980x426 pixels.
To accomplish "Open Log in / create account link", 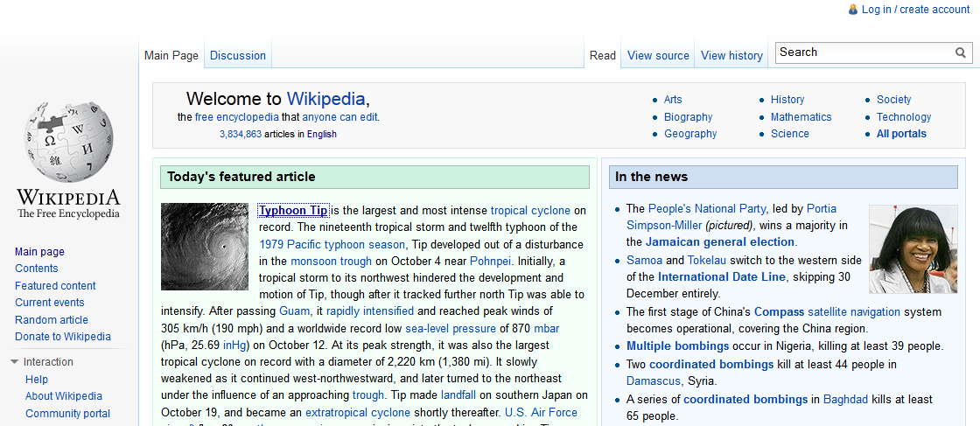I will pyautogui.click(x=915, y=10).
